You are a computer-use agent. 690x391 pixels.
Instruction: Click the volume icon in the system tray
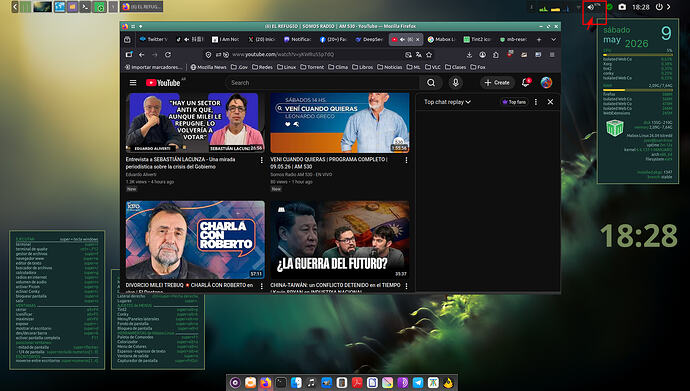[x=591, y=7]
